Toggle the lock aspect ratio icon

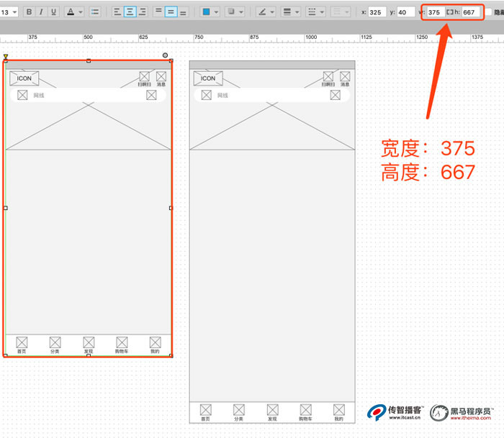450,12
